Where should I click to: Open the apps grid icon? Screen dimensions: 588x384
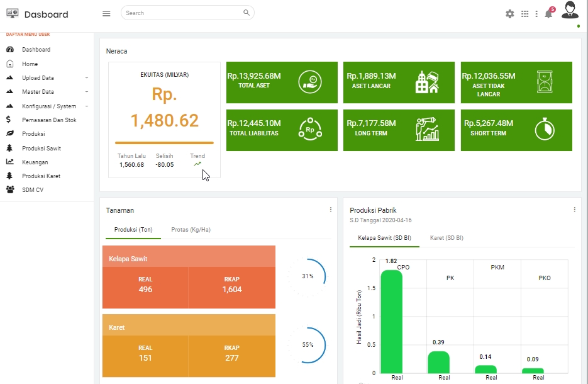point(525,14)
